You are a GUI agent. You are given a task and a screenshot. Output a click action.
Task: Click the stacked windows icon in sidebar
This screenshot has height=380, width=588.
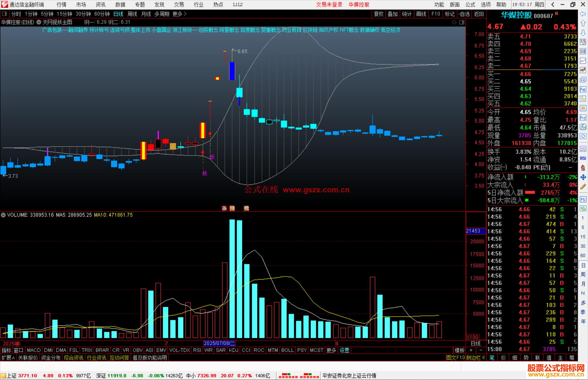(x=583, y=80)
